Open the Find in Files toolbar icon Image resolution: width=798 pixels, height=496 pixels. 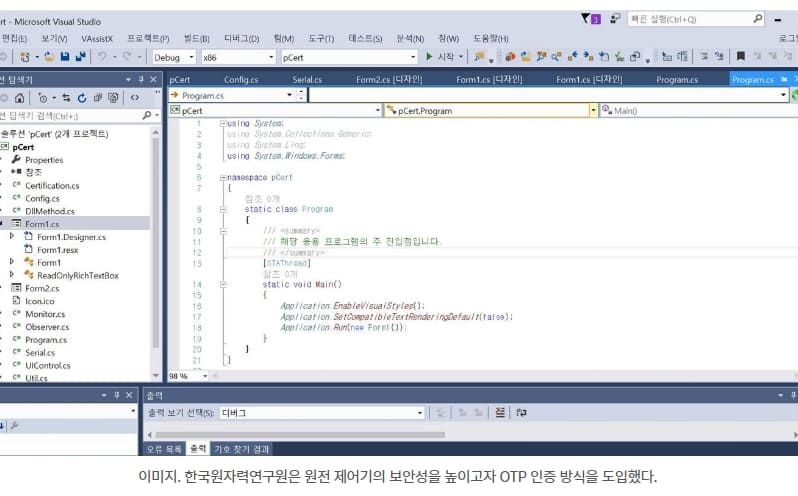point(478,57)
